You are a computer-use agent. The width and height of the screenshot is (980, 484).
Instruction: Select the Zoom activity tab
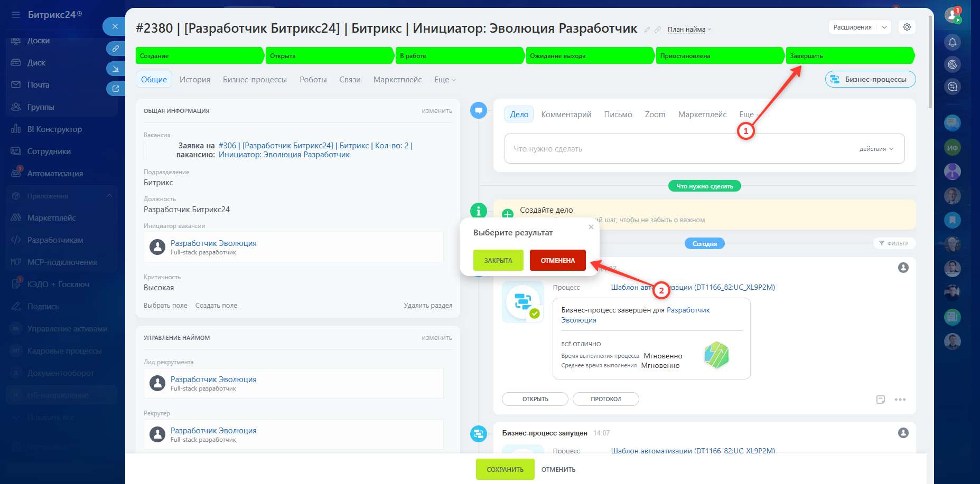pos(655,115)
